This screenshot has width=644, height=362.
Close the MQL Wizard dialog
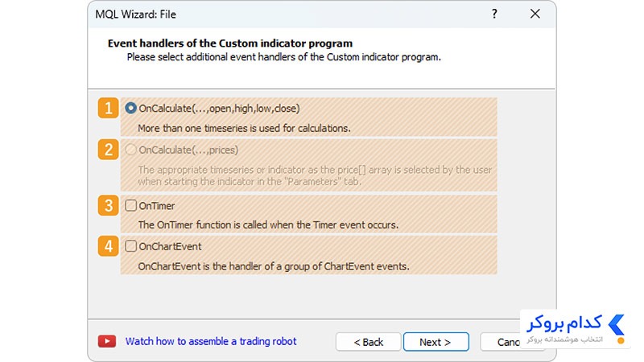pyautogui.click(x=535, y=14)
